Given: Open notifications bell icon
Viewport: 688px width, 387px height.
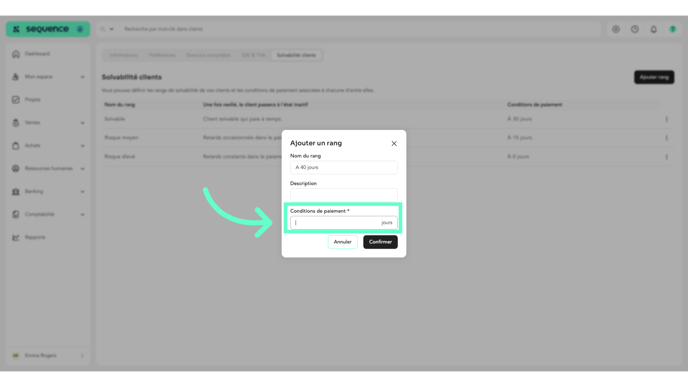Looking at the screenshot, I should 654,29.
